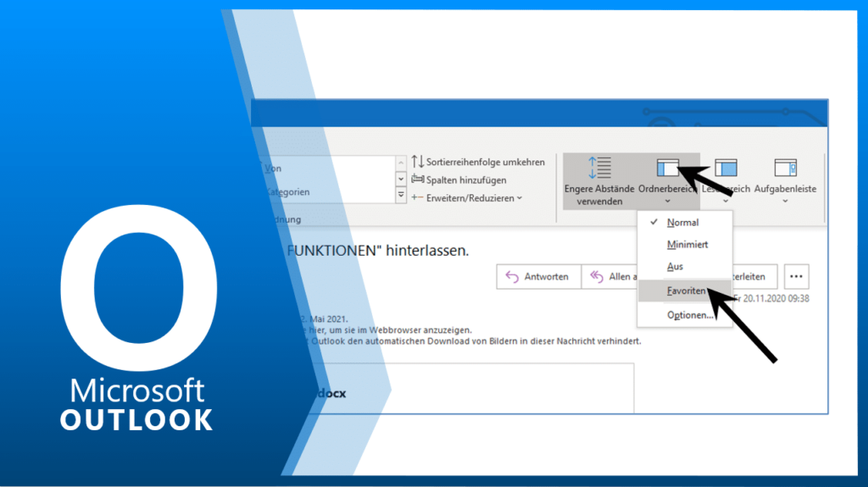Select Aus in the Ordnerbereich menu
This screenshot has width=868, height=487.
(685, 267)
